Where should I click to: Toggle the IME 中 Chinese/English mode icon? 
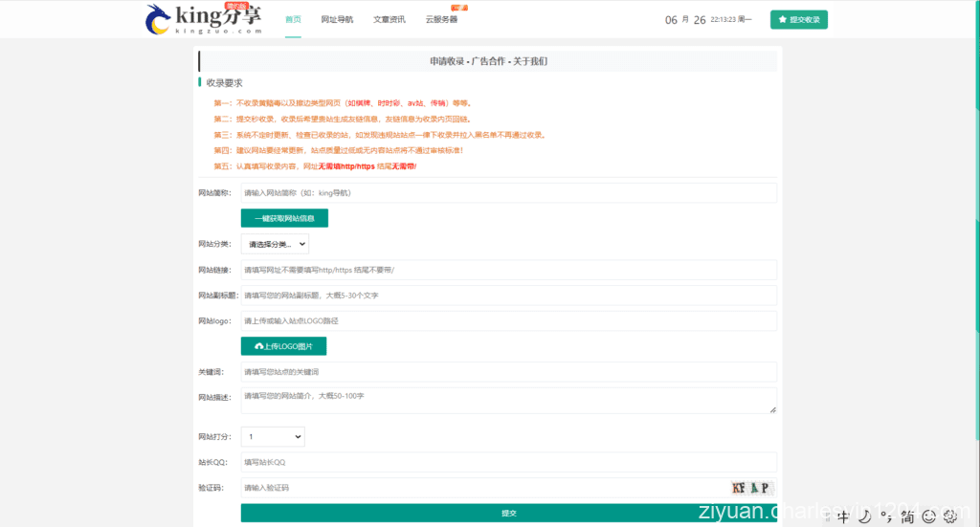(x=843, y=516)
